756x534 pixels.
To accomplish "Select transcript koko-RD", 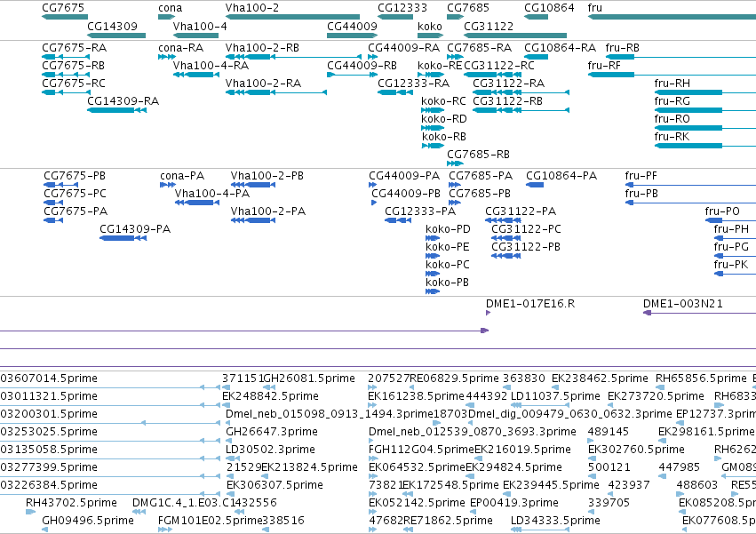I will (444, 119).
